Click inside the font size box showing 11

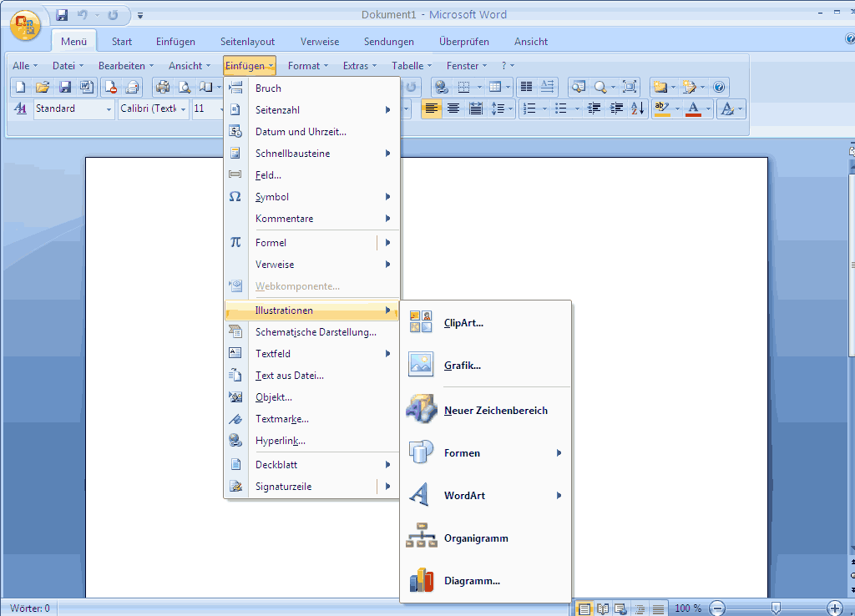[205, 109]
